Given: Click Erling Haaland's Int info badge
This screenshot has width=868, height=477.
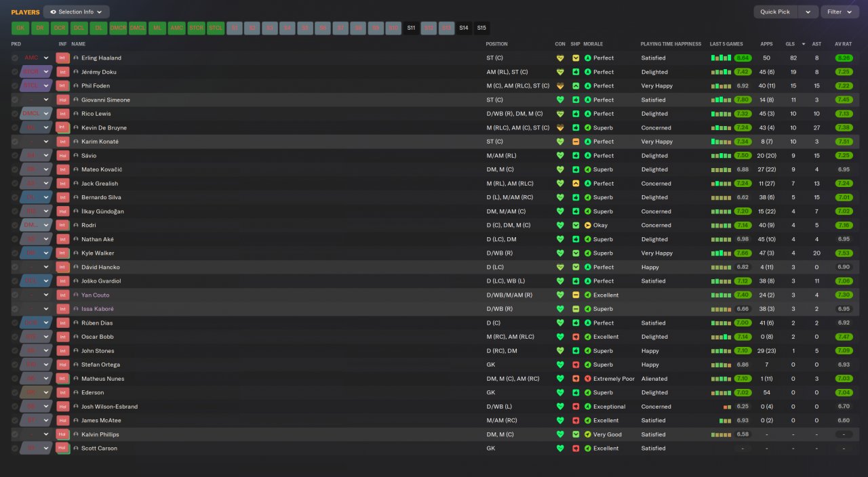Looking at the screenshot, I should click(62, 58).
